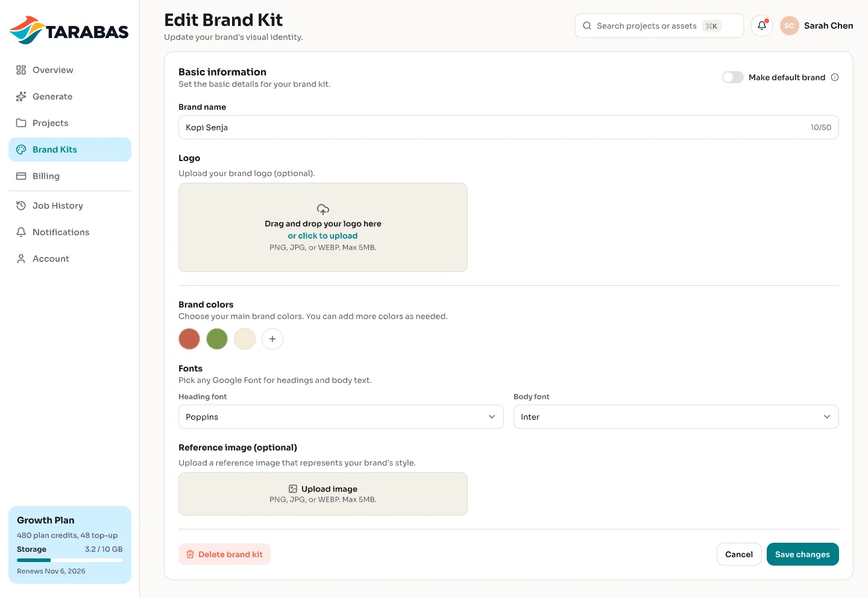Click the cloud upload icon in logo dropzone

tap(323, 209)
